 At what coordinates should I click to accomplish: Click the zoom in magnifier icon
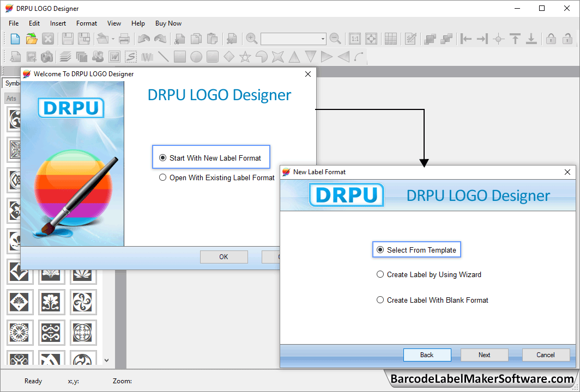[x=251, y=39]
